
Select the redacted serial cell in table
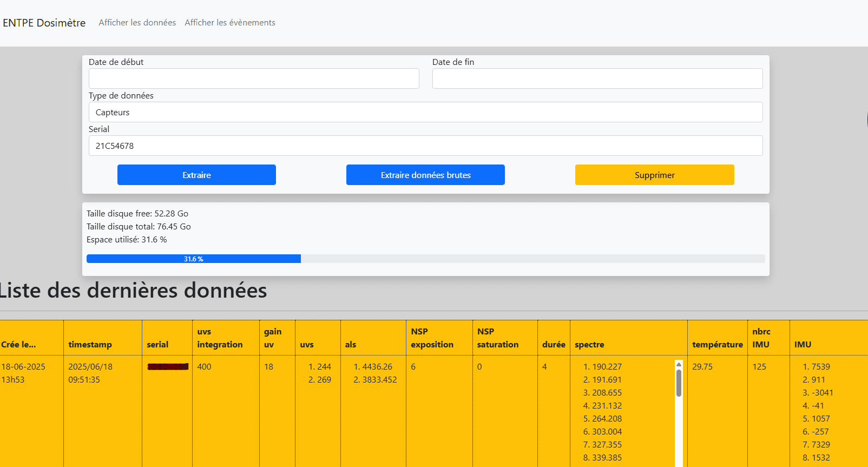click(168, 367)
